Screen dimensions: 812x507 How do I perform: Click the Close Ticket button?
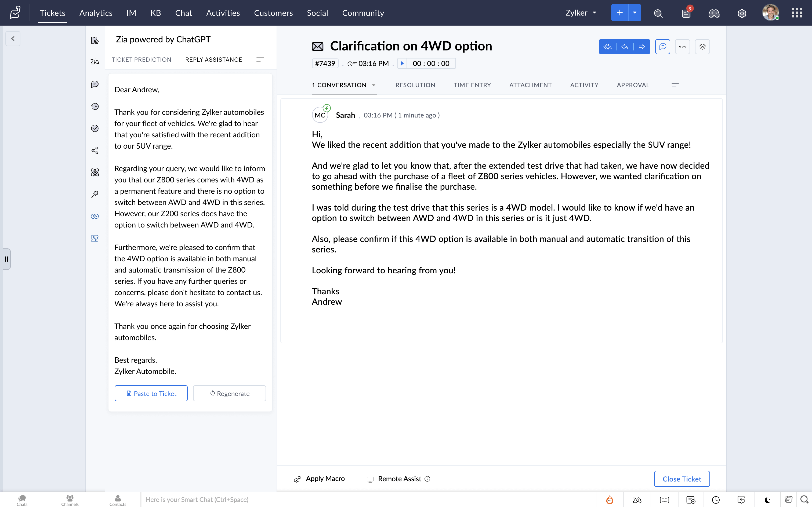click(x=682, y=479)
